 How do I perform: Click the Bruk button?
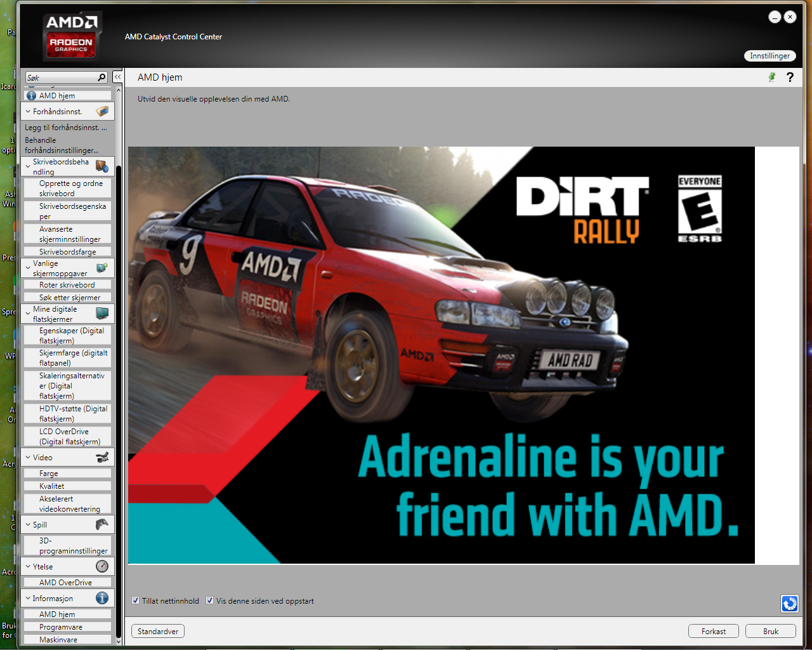coord(771,631)
